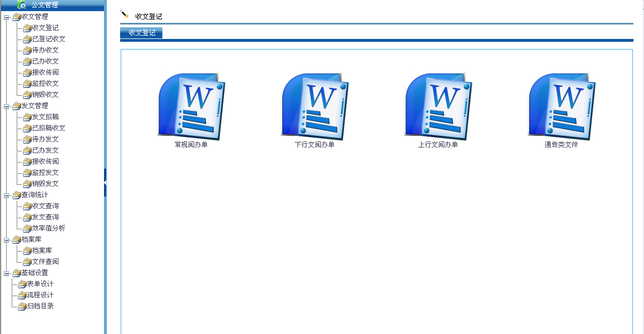Click folder icon next to 发文查询
Image resolution: width=644 pixels, height=334 pixels.
[27, 217]
